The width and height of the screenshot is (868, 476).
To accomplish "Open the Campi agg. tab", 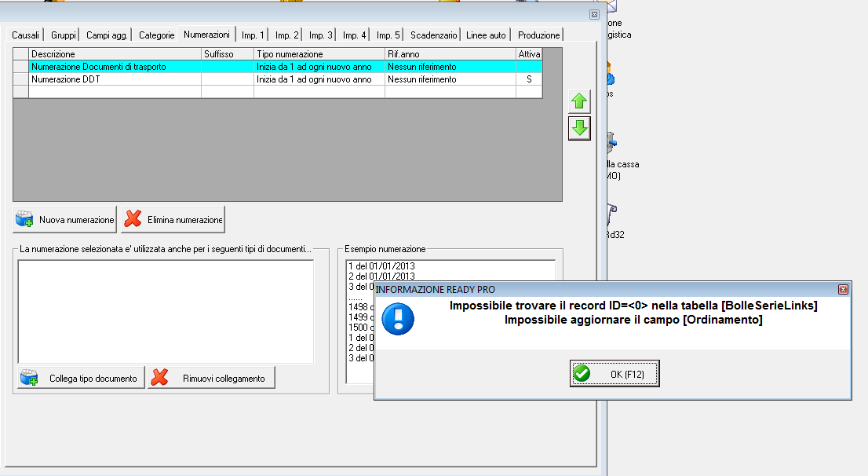I will pyautogui.click(x=107, y=35).
